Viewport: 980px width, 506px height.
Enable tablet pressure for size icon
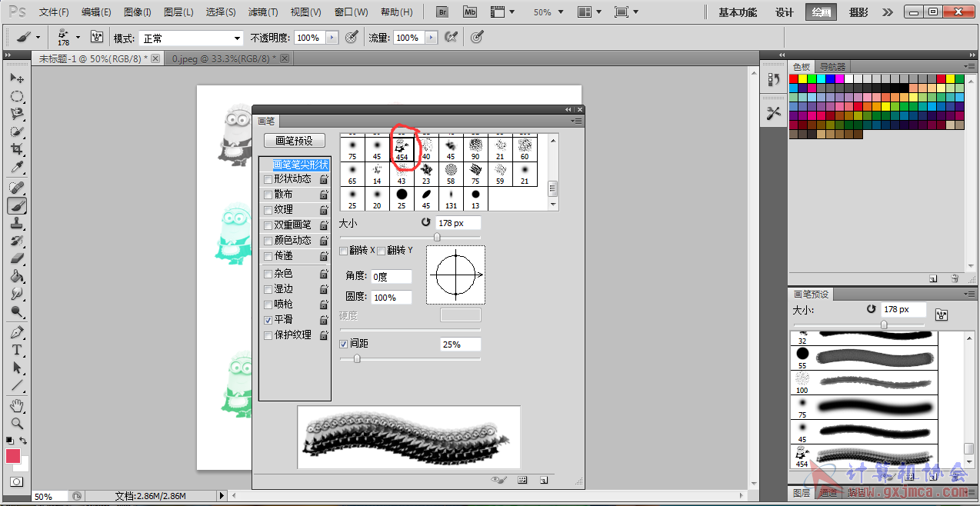[477, 37]
